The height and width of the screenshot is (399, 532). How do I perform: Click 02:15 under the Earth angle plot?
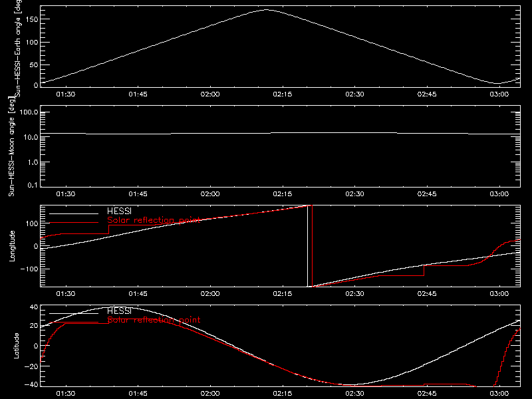click(x=282, y=94)
